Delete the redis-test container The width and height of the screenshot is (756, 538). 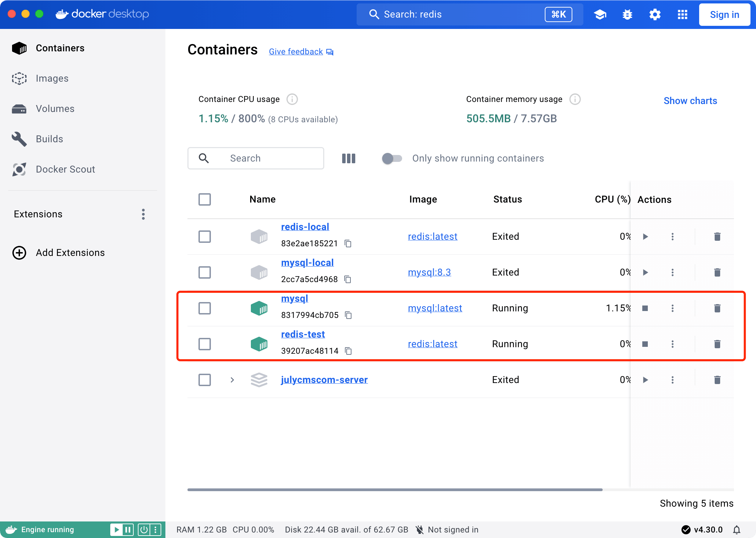[717, 344]
